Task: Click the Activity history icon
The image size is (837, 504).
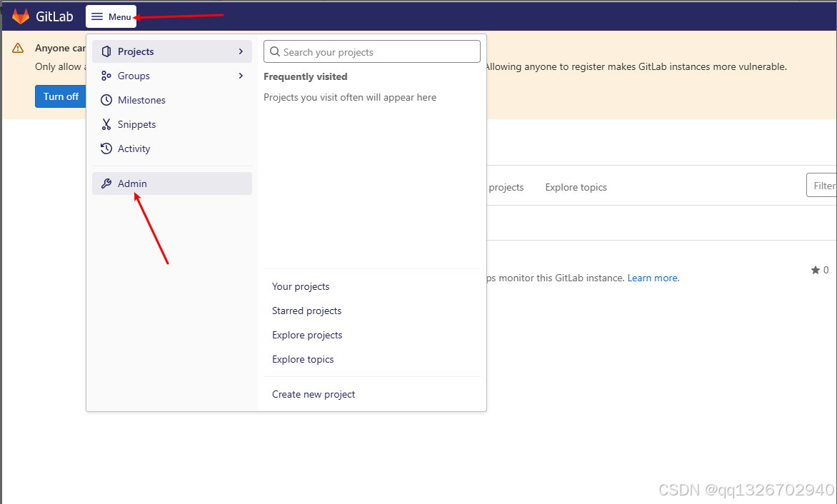Action: pos(106,148)
